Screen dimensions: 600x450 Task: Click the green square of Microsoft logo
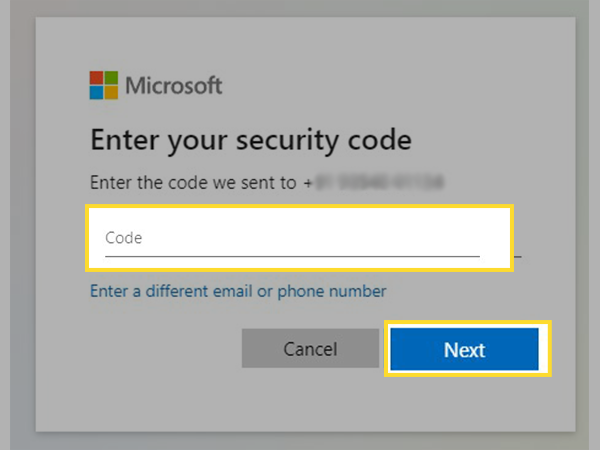click(111, 78)
